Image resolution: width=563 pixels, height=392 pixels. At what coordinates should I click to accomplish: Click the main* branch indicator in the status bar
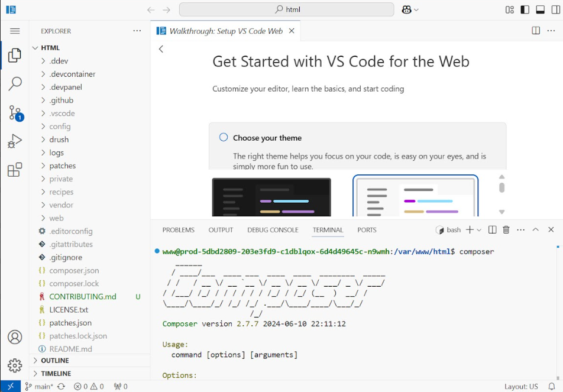coord(40,385)
